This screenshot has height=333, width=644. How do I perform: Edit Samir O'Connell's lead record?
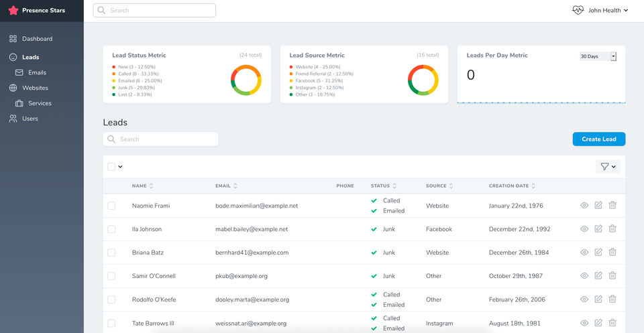click(x=598, y=275)
